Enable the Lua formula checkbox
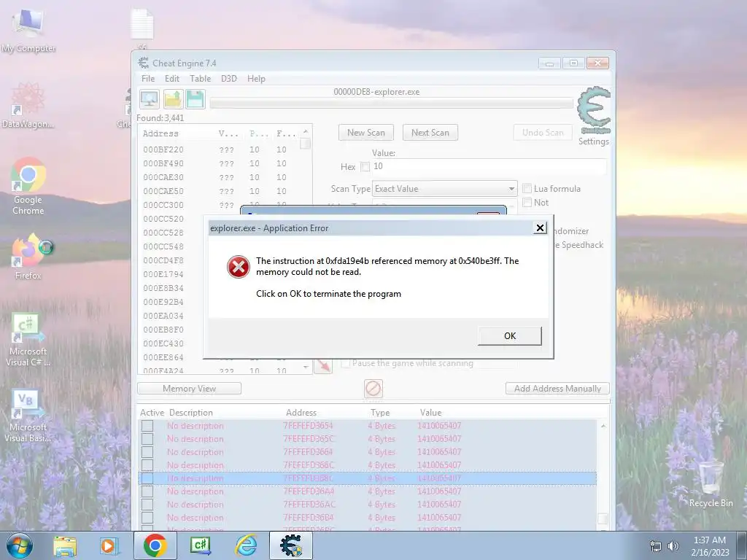 (527, 189)
